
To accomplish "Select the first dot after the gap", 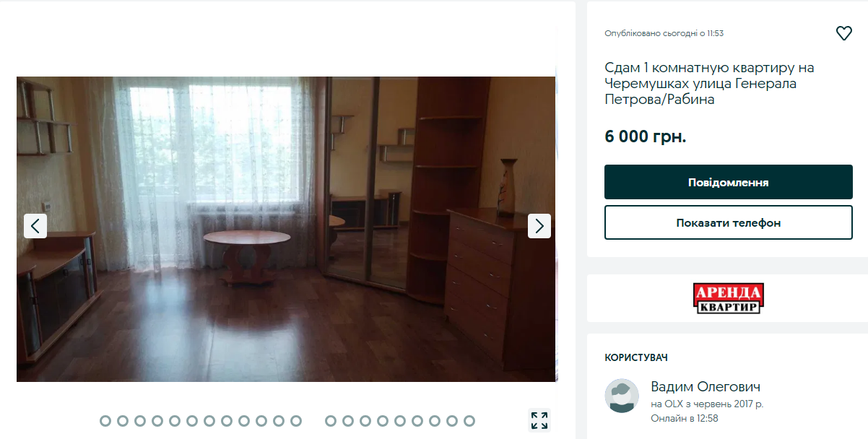I will click(331, 421).
